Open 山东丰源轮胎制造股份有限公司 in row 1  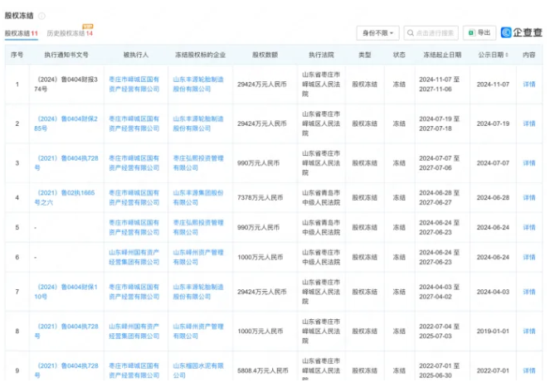pos(197,85)
